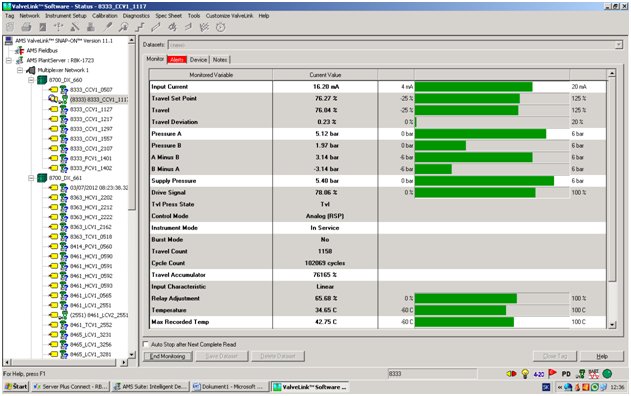Collapse the Multiplexer Network 1 node
The height and width of the screenshot is (396, 631).
click(x=20, y=70)
